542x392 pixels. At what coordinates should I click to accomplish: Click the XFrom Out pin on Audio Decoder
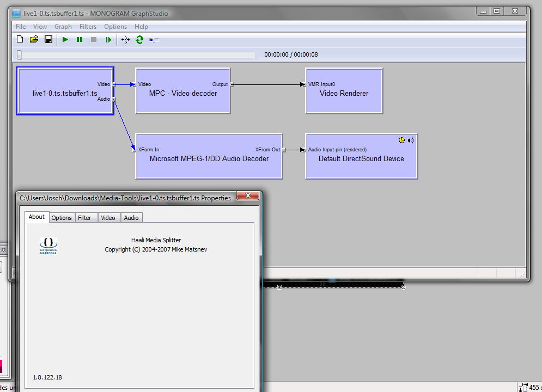[284, 150]
